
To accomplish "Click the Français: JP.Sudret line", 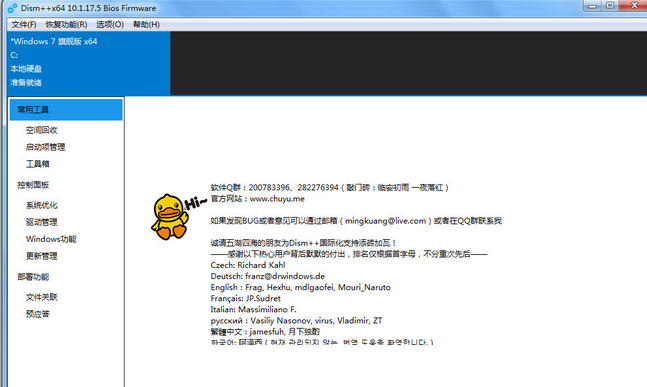I will 246,298.
